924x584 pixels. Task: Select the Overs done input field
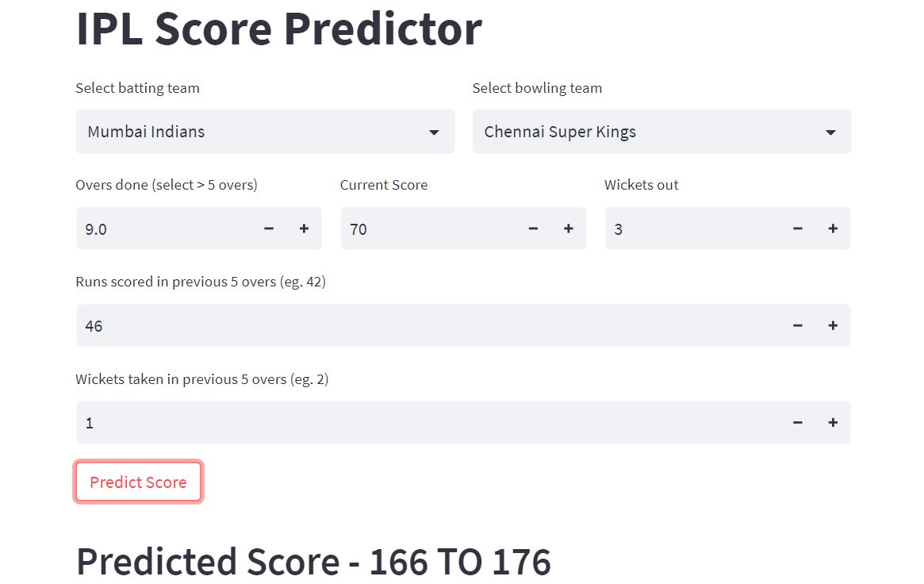tap(159, 229)
